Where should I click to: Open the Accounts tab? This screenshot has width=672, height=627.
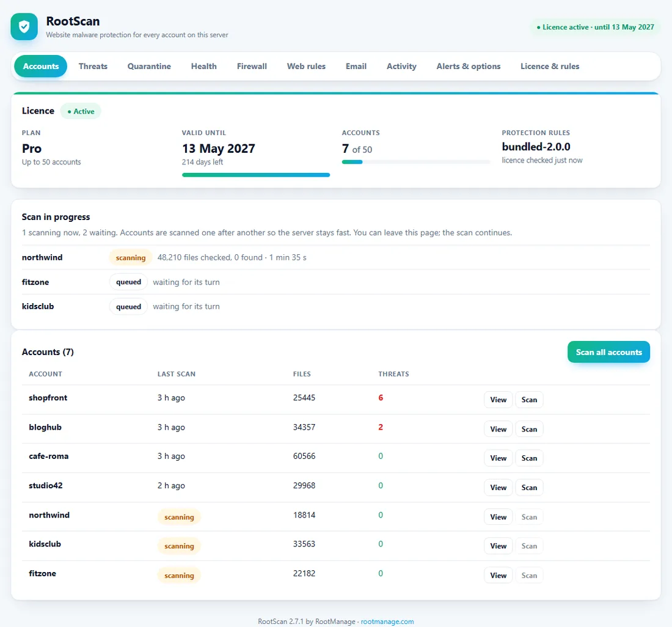[x=41, y=67]
